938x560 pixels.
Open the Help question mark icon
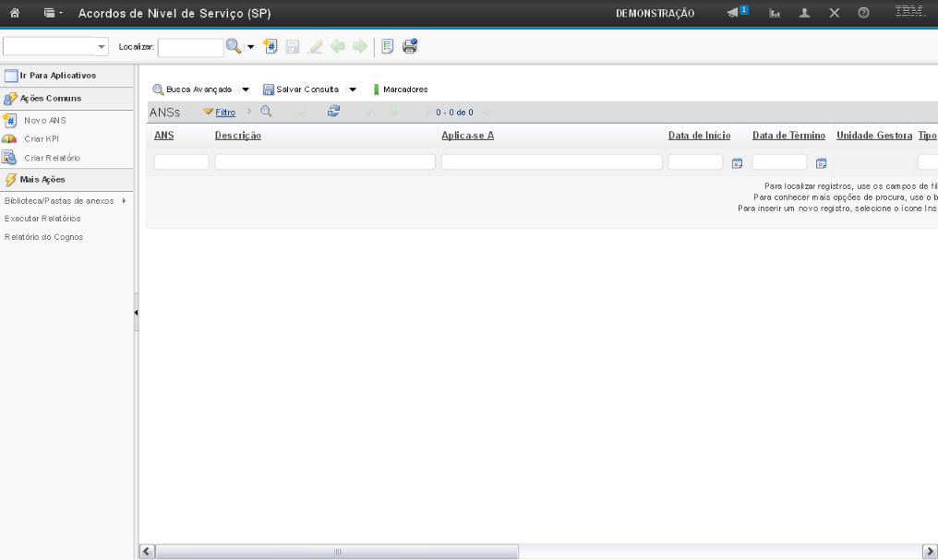[x=863, y=14]
